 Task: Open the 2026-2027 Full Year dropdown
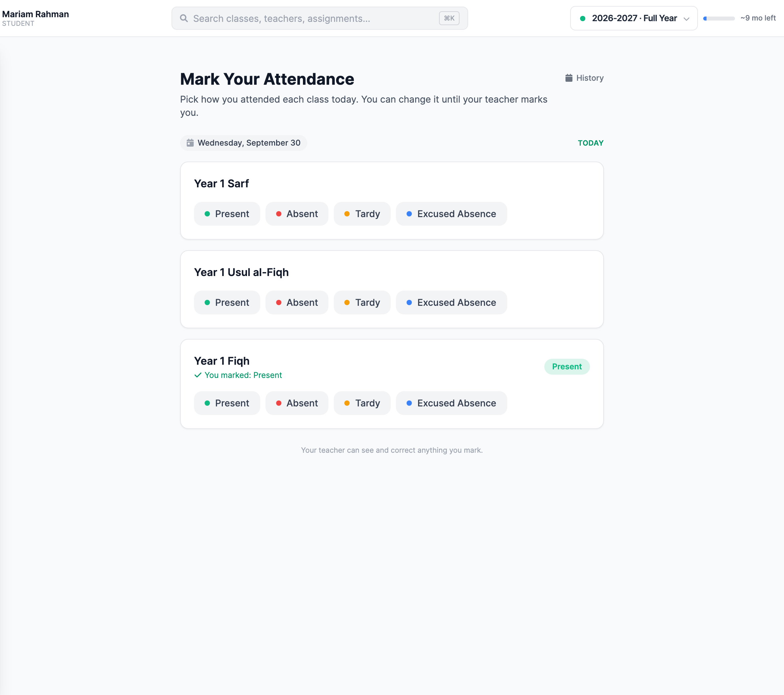pos(634,19)
